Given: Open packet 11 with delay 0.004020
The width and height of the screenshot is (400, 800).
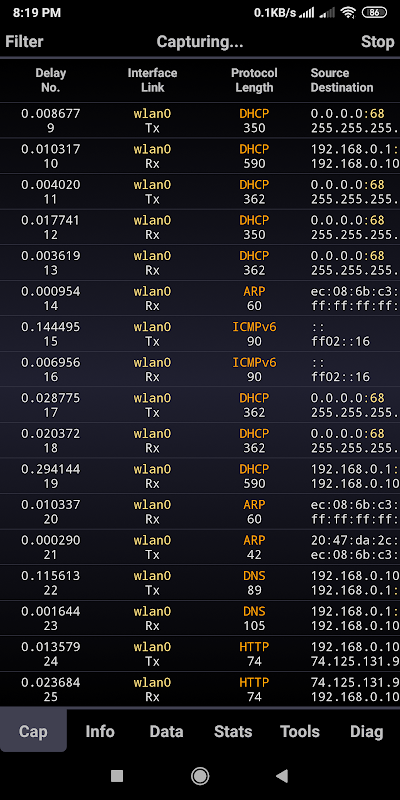Looking at the screenshot, I should [200, 191].
